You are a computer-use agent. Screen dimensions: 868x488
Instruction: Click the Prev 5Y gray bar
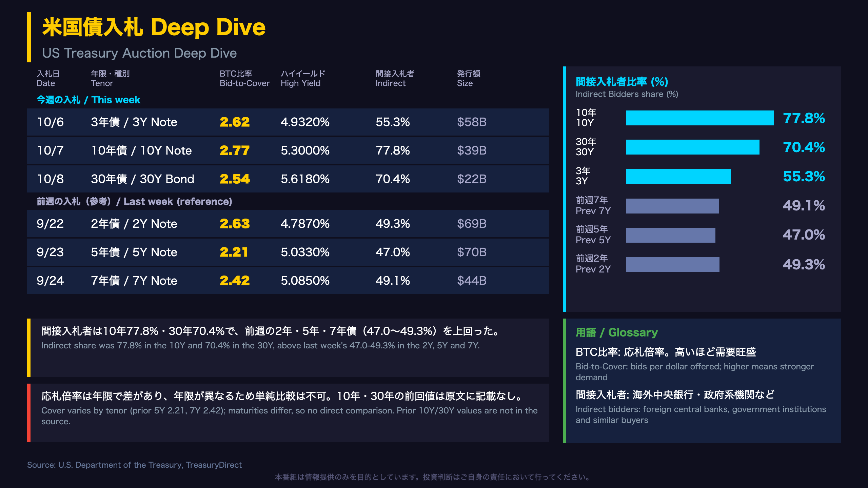[x=670, y=235]
